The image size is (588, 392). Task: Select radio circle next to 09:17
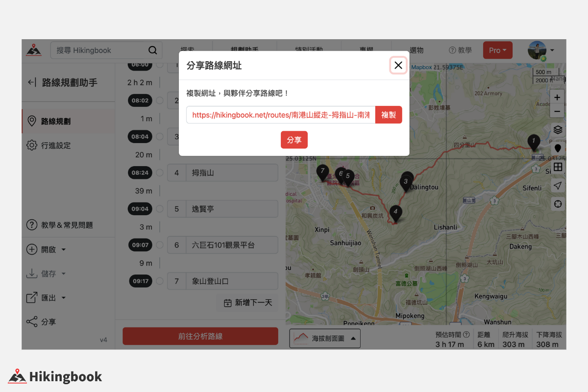point(159,281)
